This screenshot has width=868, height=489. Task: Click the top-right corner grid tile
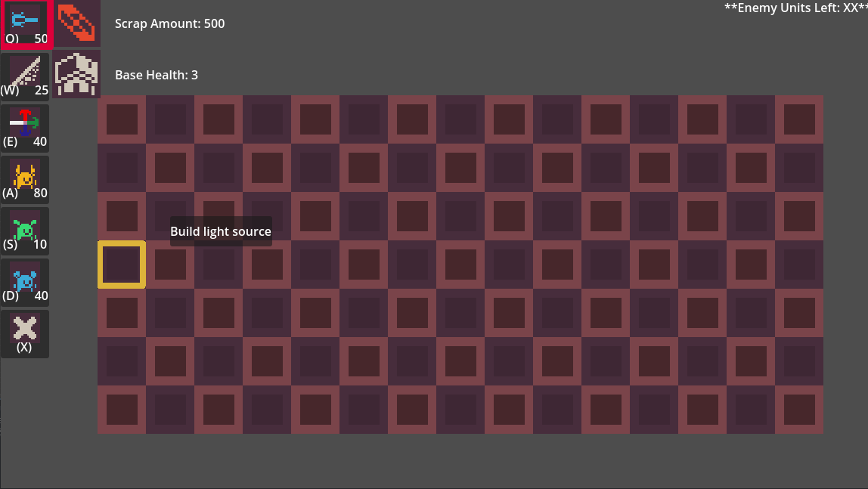click(x=799, y=119)
